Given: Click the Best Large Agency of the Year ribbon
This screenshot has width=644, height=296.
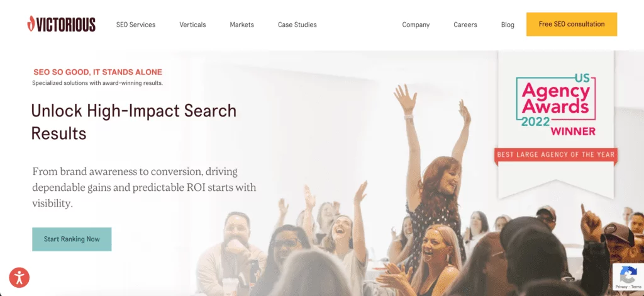Looking at the screenshot, I should pyautogui.click(x=556, y=156).
